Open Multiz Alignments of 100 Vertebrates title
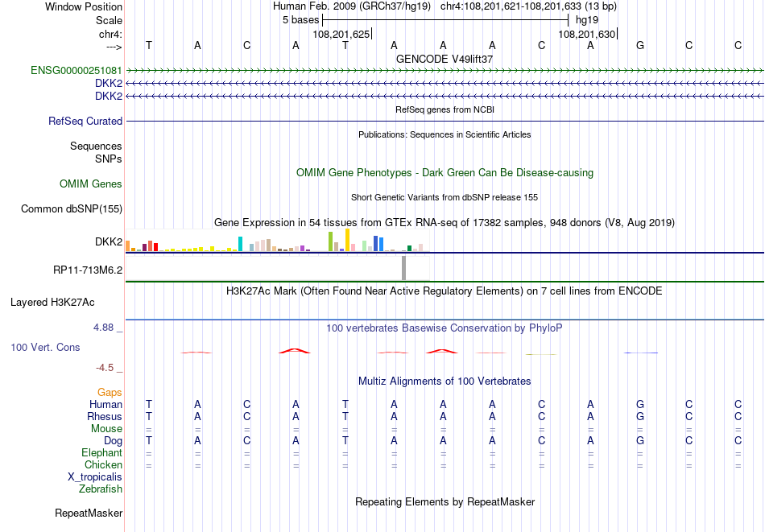 point(445,381)
